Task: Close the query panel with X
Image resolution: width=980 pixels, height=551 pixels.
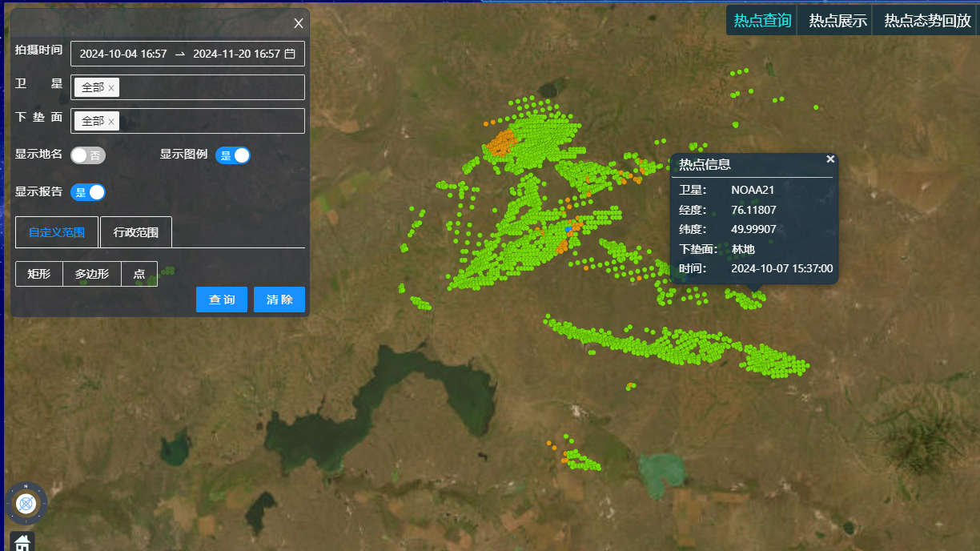Action: 299,23
